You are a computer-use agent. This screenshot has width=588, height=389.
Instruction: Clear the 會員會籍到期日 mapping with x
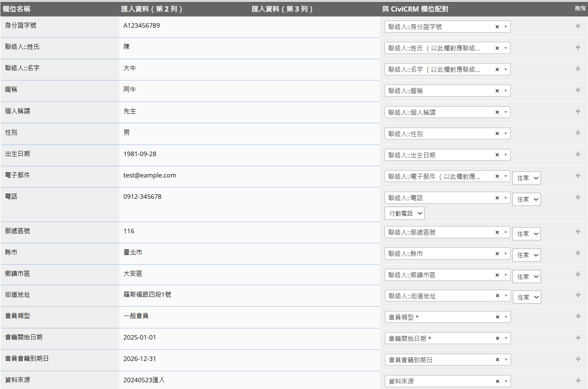tap(497, 360)
